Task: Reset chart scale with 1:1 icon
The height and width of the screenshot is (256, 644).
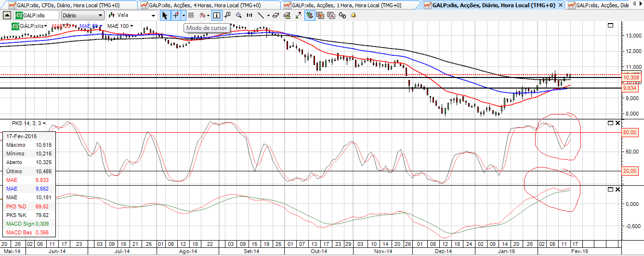Action: (250, 15)
